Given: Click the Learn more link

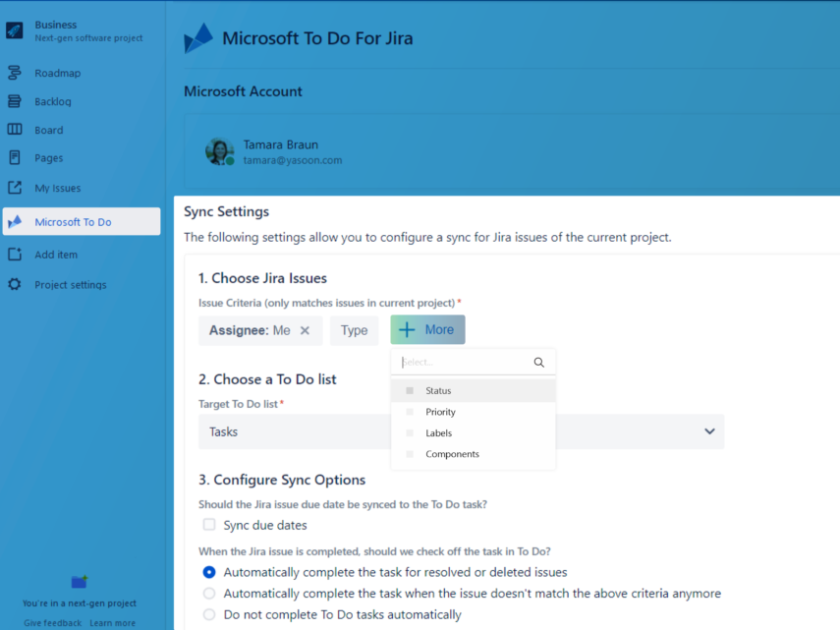Looking at the screenshot, I should pos(113,623).
